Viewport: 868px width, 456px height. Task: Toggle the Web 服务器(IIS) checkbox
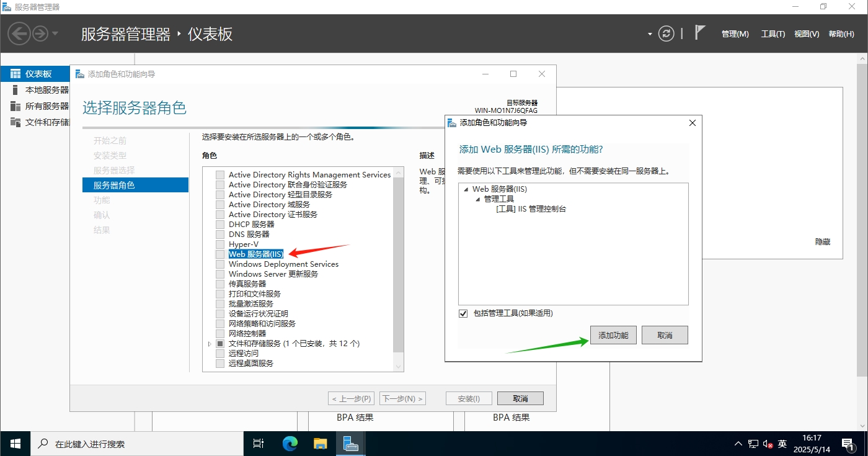(x=220, y=254)
